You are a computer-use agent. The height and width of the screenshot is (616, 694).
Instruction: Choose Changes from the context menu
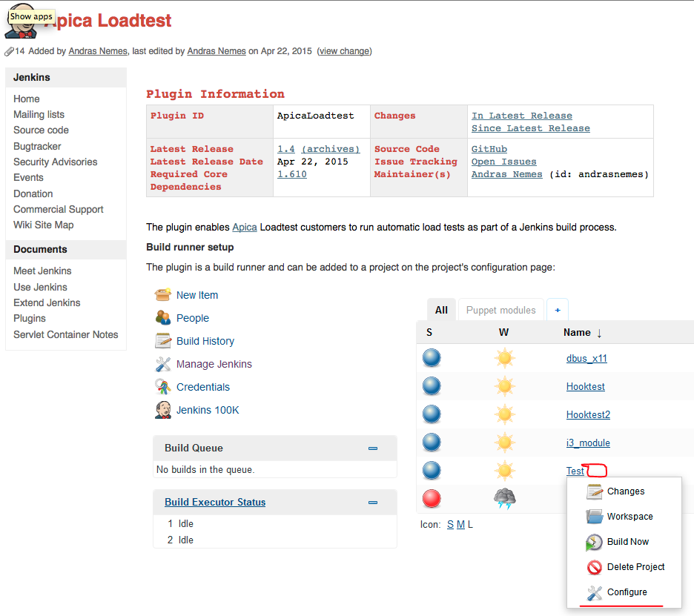tap(625, 491)
